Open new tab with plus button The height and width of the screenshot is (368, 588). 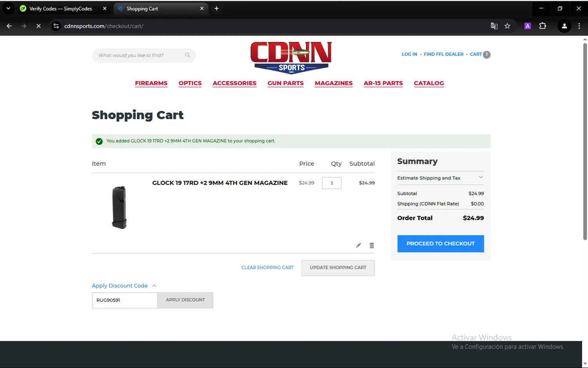click(x=216, y=9)
